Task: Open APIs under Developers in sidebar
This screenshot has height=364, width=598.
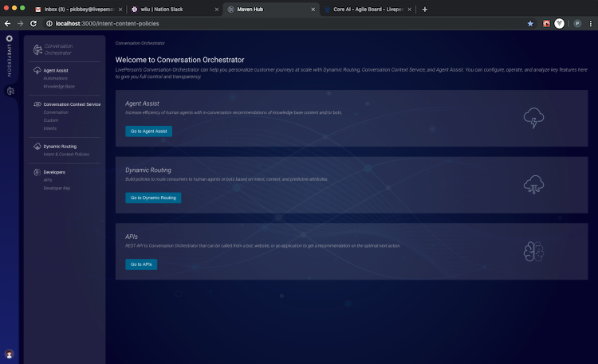Action: pyautogui.click(x=48, y=180)
